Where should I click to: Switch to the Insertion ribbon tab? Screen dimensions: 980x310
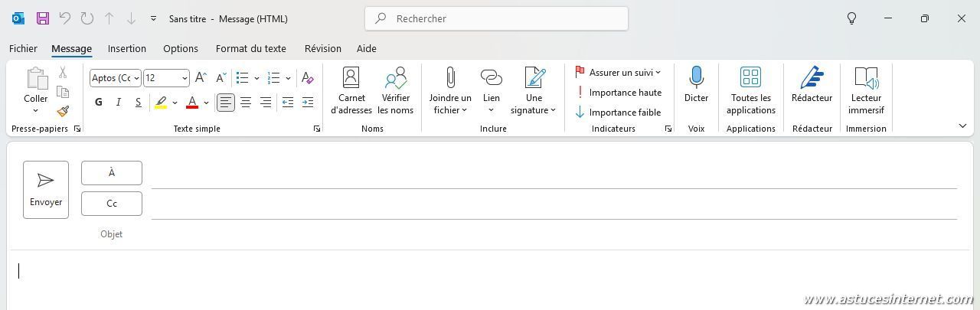click(x=127, y=48)
